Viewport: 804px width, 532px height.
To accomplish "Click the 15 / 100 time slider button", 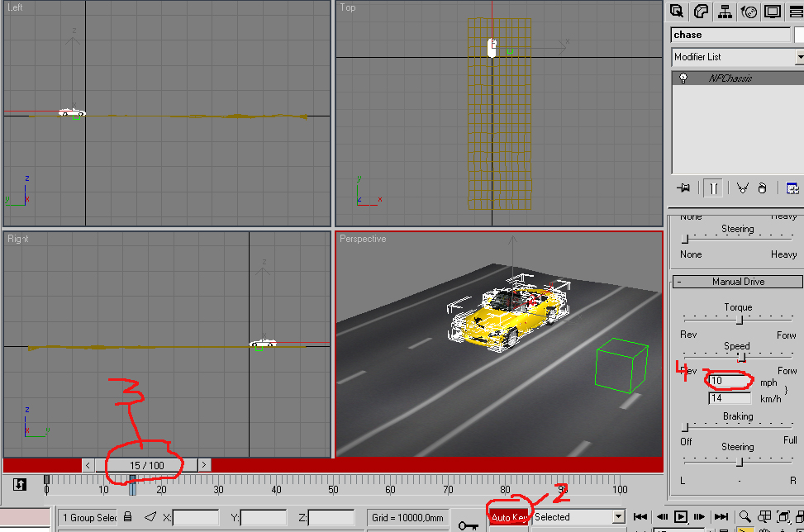I will pyautogui.click(x=146, y=465).
